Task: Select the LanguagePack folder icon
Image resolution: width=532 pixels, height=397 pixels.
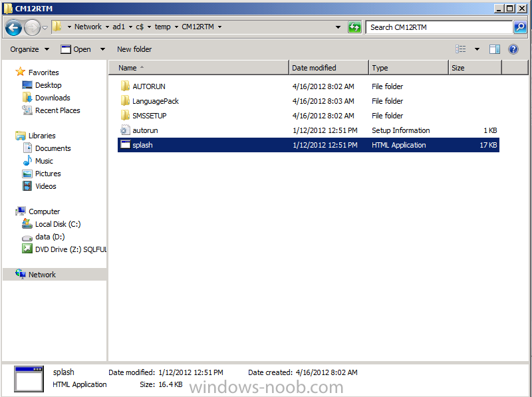Action: [x=125, y=100]
